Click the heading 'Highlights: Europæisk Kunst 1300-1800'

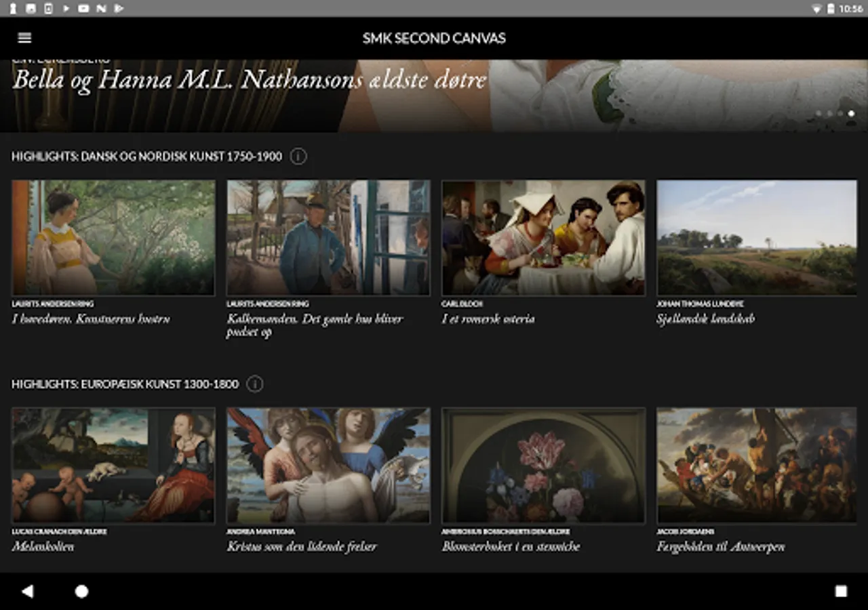point(125,384)
